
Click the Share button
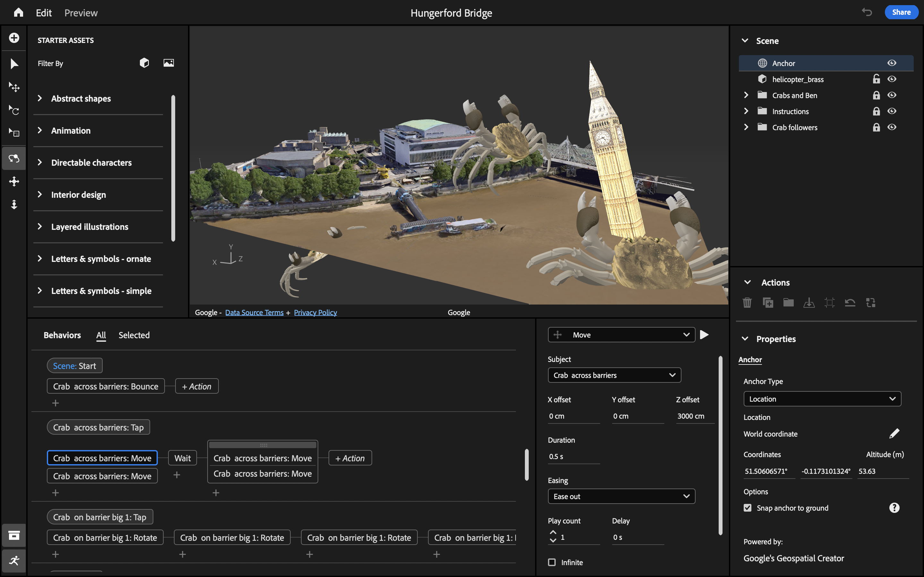(x=901, y=12)
